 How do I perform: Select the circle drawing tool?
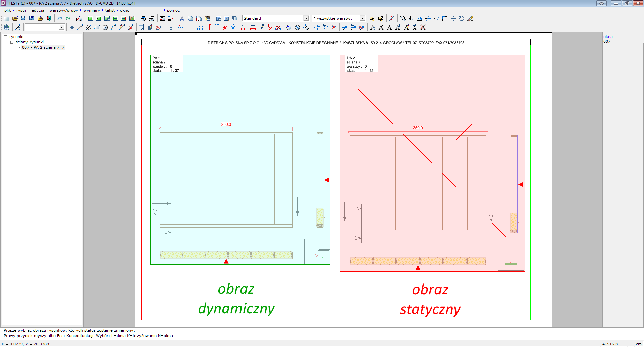click(105, 28)
